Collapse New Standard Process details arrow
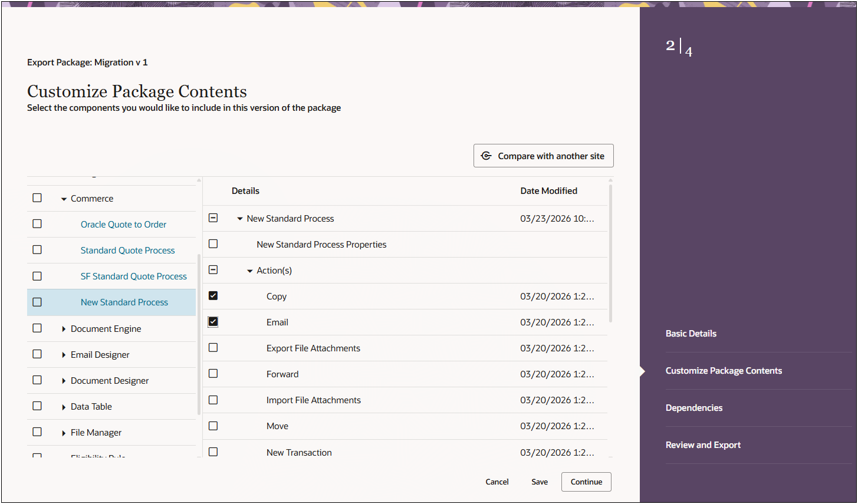Viewport: 858px width, 504px height. (240, 219)
